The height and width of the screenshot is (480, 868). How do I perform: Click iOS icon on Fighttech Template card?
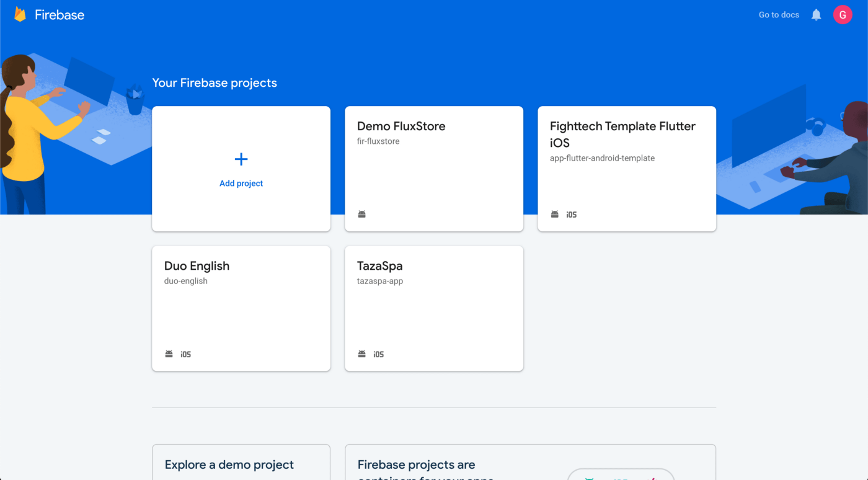[572, 215]
